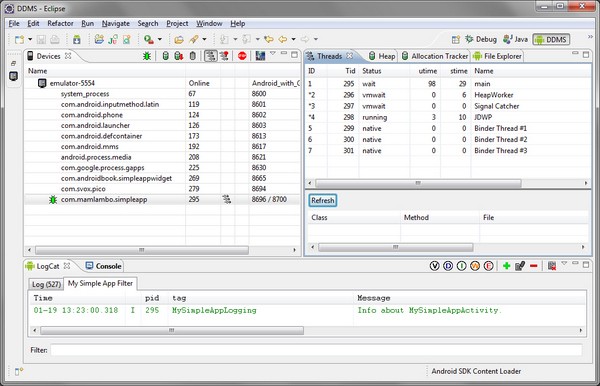The height and width of the screenshot is (386, 600).
Task: Click the LogCat Filter input field
Action: (x=316, y=350)
